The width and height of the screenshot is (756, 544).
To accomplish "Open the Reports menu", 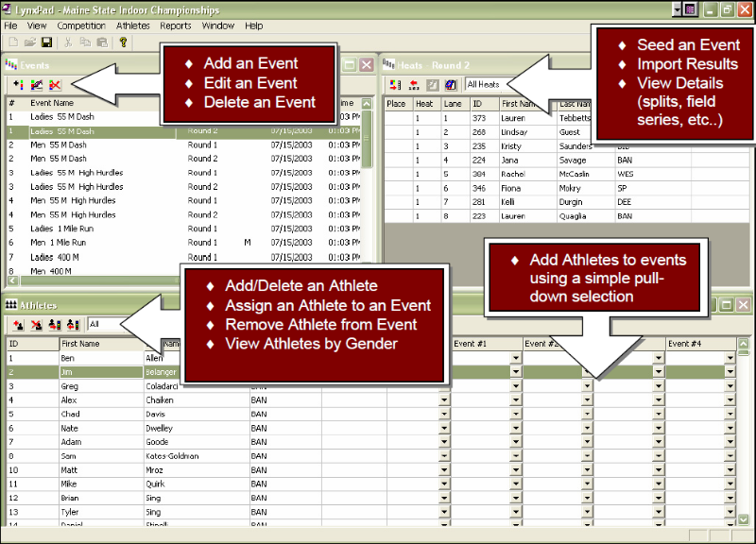I will coord(175,25).
